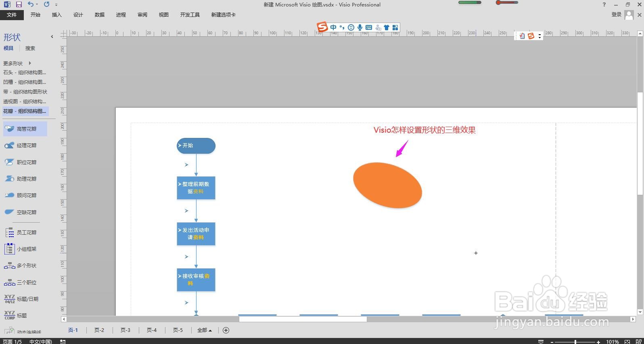Screen dimensions: 644x344
Task: Select the 花瓣 - 组织结构图 stencil
Action: pos(25,111)
